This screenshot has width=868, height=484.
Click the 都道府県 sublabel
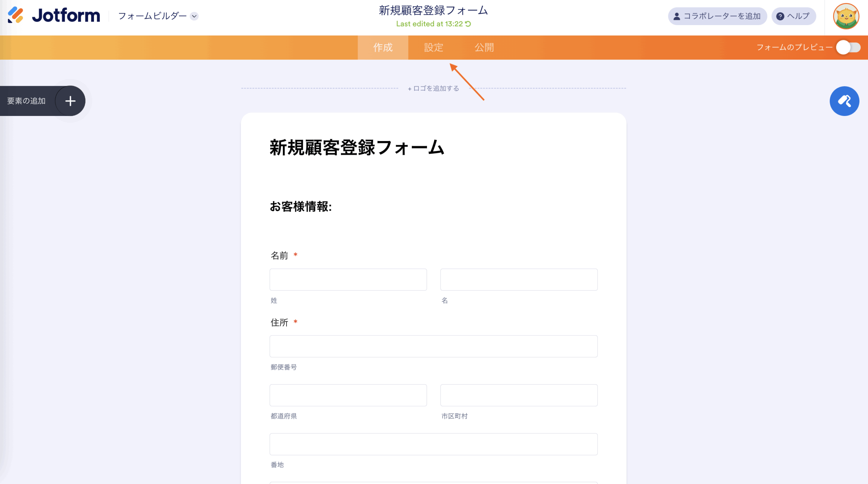point(283,416)
